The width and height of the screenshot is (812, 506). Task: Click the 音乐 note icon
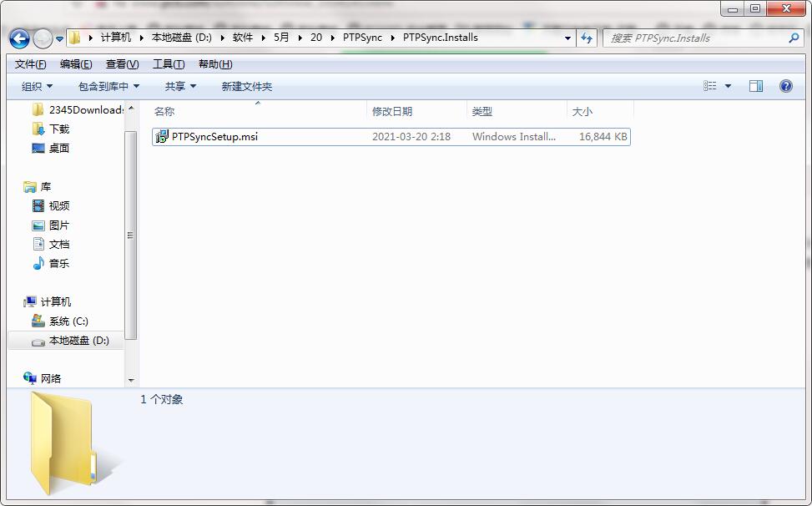38,263
